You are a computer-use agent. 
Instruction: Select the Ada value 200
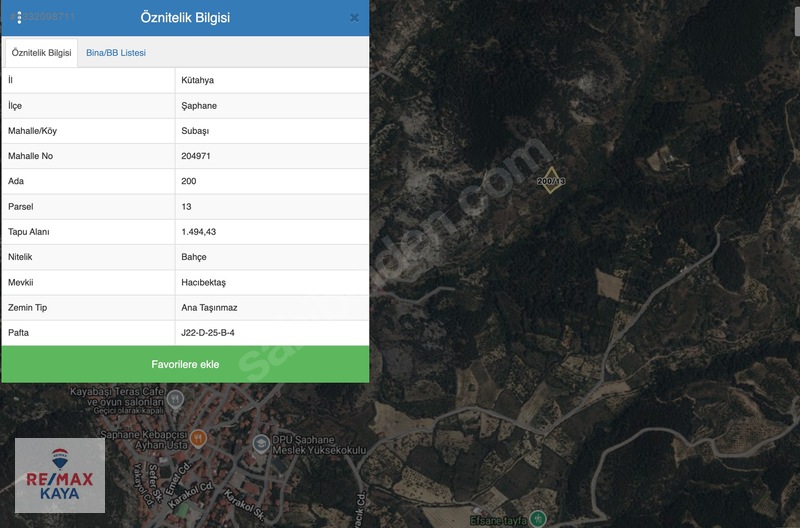click(272, 181)
